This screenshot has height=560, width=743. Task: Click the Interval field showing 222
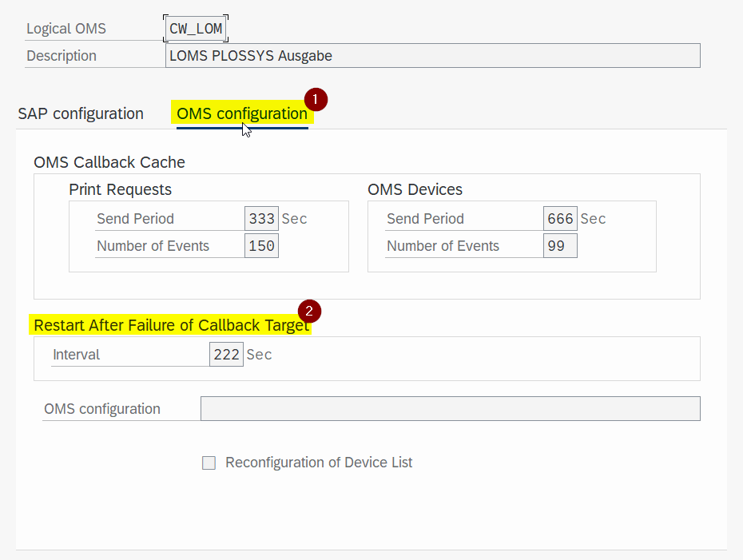point(226,354)
